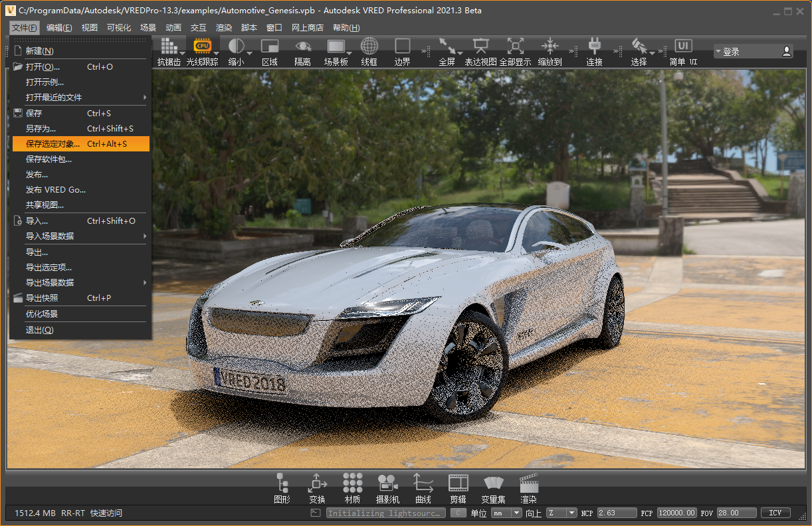Click the Show All (全部显示) icon
Screen dimensions: 812x526
tap(515, 46)
